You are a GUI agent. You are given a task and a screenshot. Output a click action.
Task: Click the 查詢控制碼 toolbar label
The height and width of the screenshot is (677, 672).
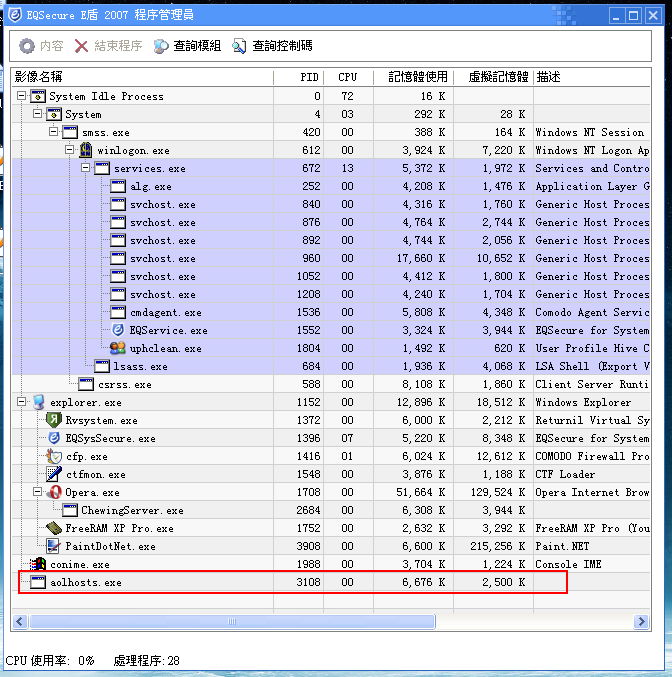click(x=282, y=46)
